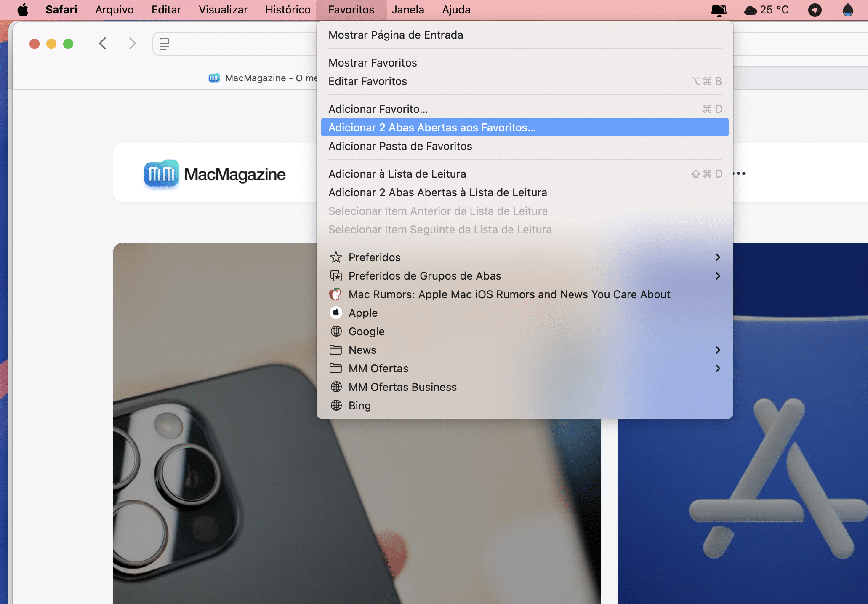Expand the News folder chevron
Screen dimensions: 868x604
pyautogui.click(x=718, y=350)
